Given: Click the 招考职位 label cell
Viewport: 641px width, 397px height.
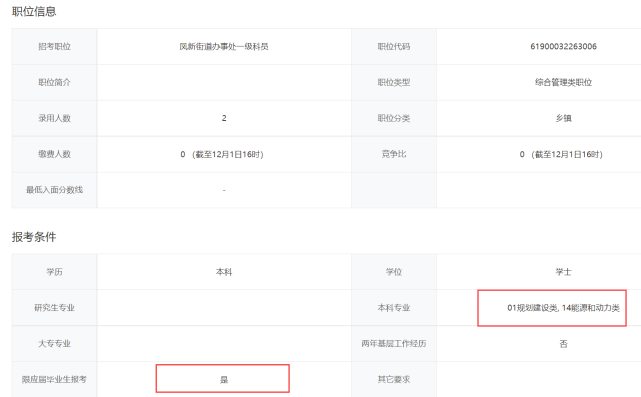Looking at the screenshot, I should (54, 47).
